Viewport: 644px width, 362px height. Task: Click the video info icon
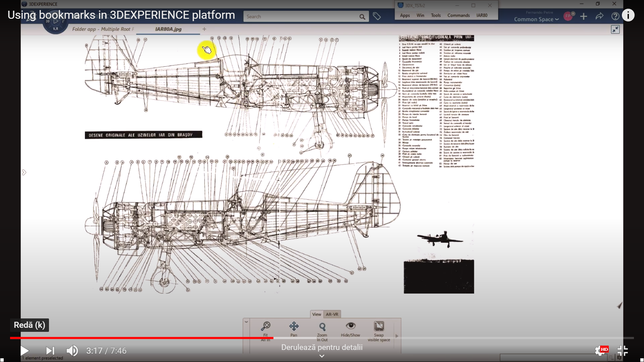pos(628,15)
